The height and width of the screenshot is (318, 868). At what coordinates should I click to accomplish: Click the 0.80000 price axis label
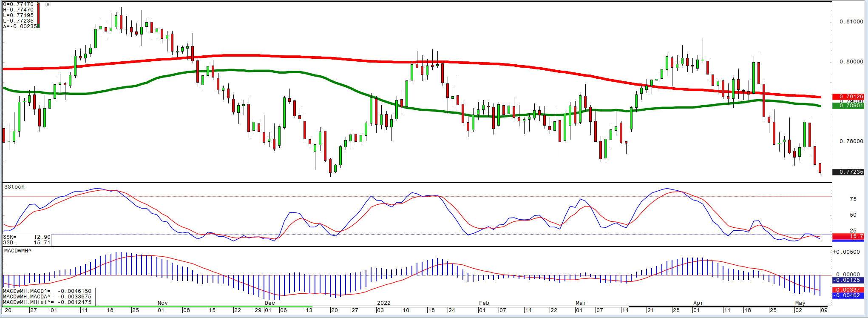[851, 62]
